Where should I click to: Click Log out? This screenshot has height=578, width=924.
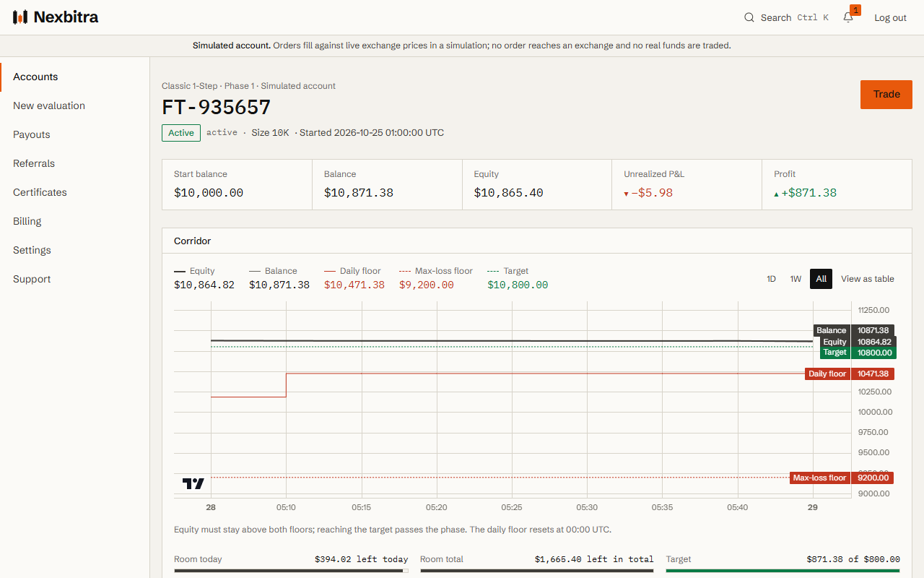[890, 18]
